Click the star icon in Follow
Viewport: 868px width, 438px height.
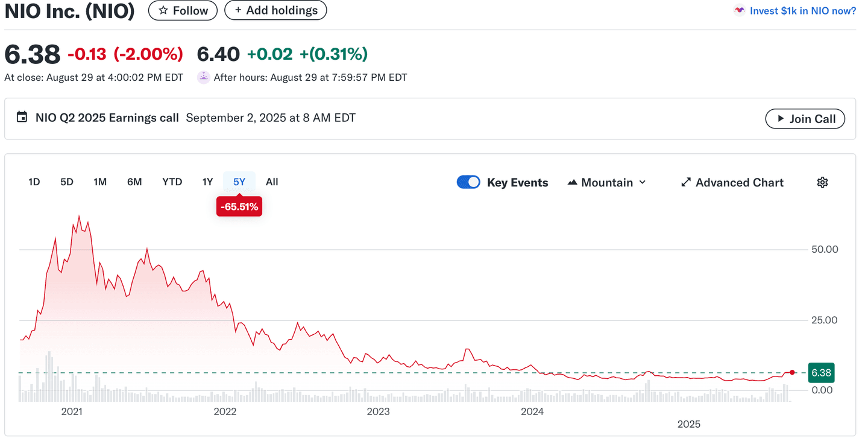point(163,11)
